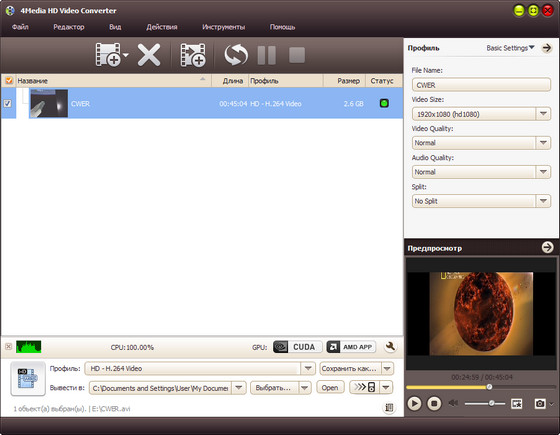The height and width of the screenshot is (435, 560).
Task: Open the device transfer dropdown arrow
Action: pos(386,387)
